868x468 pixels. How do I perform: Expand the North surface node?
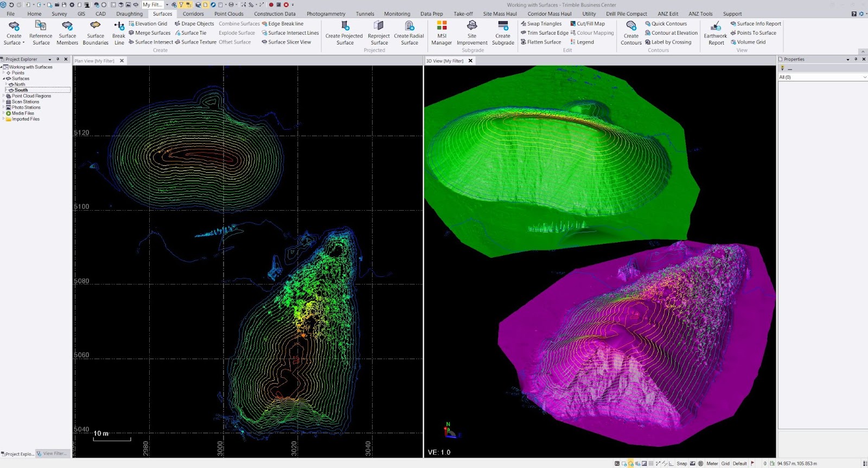pos(7,84)
